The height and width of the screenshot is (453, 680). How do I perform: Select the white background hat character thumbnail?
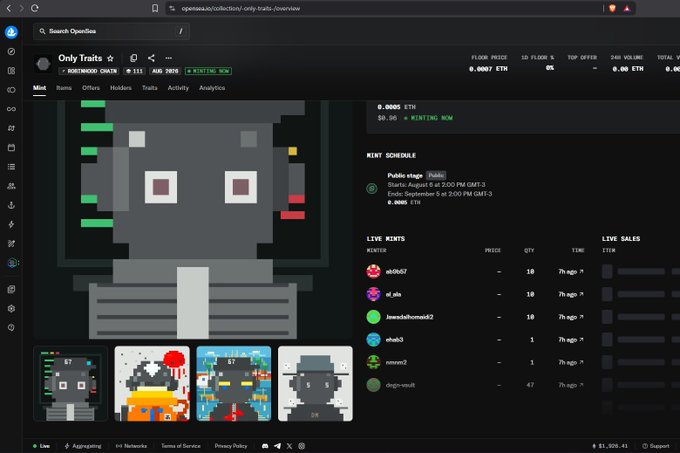click(x=315, y=383)
